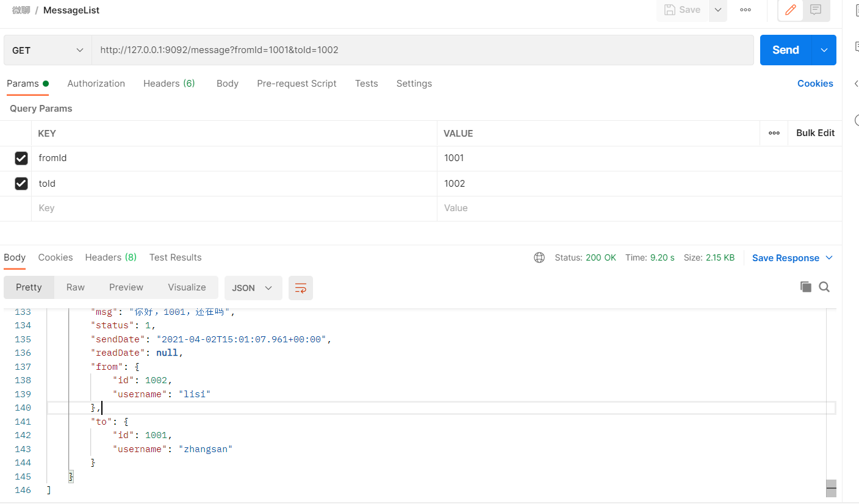Open the response Cookies tab
This screenshot has height=504, width=859.
[x=56, y=257]
